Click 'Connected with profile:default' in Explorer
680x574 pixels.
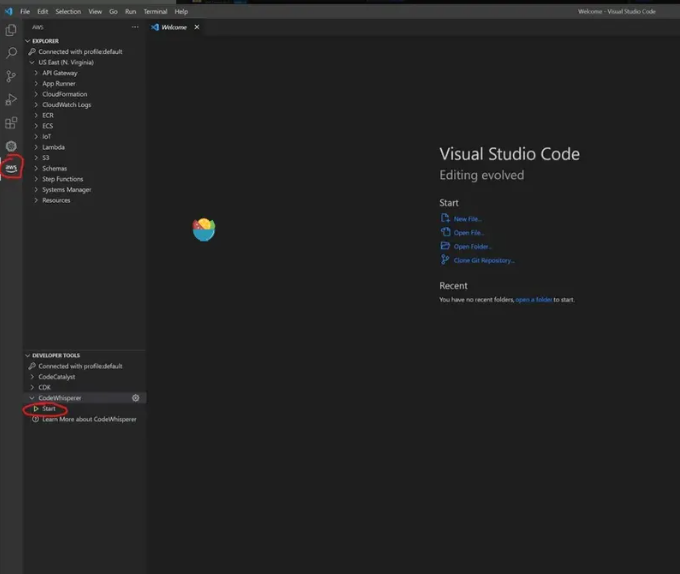click(80, 52)
